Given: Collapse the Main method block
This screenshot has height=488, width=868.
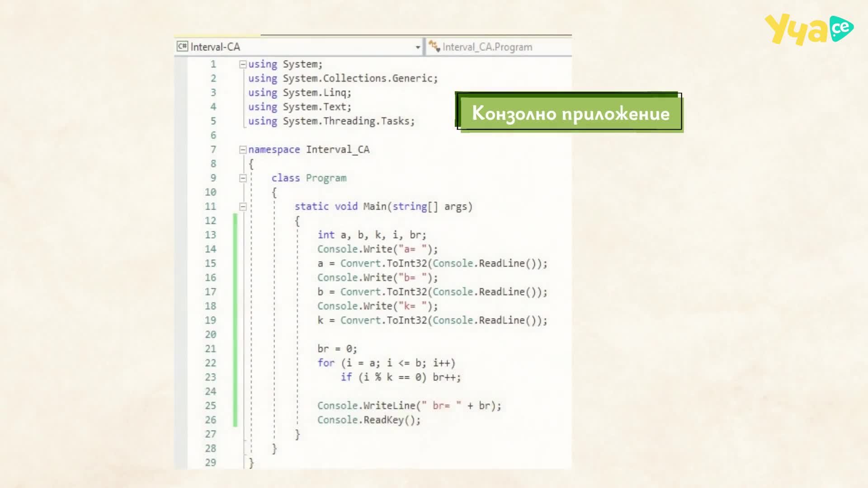Looking at the screenshot, I should point(243,206).
